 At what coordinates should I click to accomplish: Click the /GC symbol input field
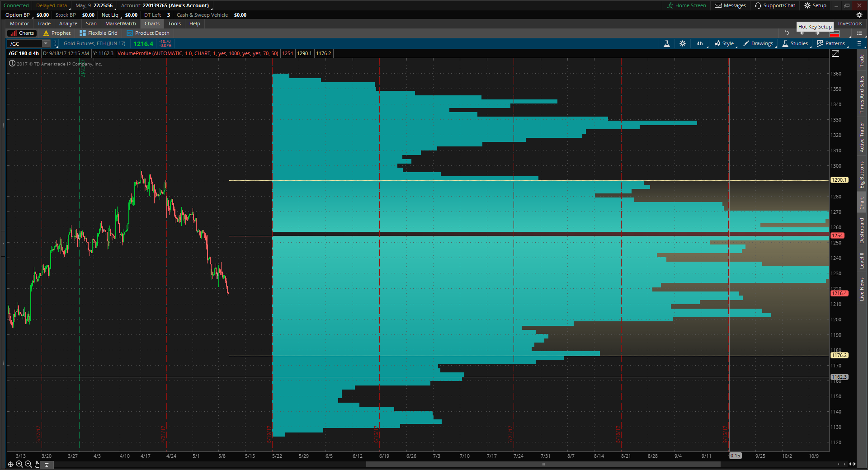coord(25,44)
